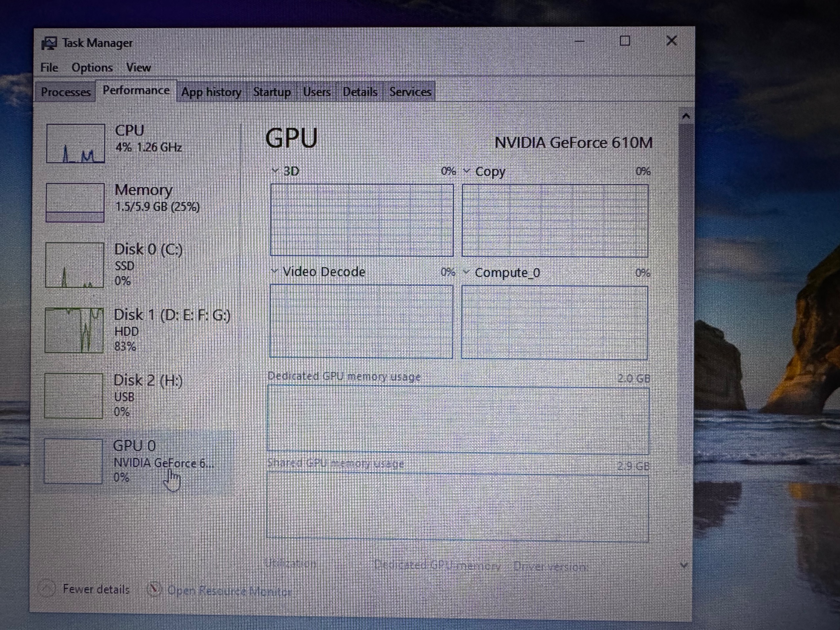Click the 3D engine usage graph
This screenshot has height=630, width=840.
(x=362, y=220)
